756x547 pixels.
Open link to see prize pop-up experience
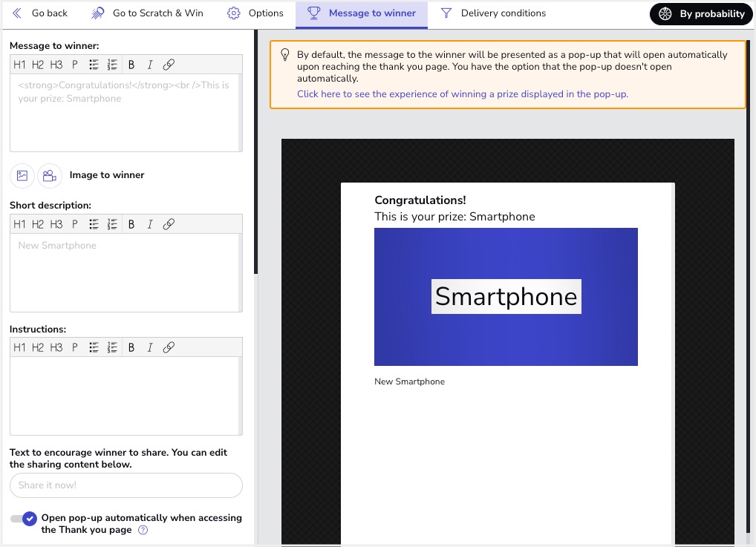click(x=462, y=94)
